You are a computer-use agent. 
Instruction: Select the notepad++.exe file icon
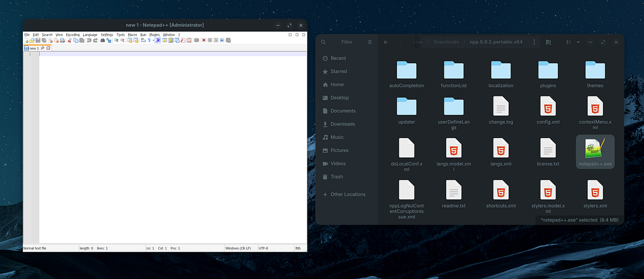pyautogui.click(x=595, y=149)
